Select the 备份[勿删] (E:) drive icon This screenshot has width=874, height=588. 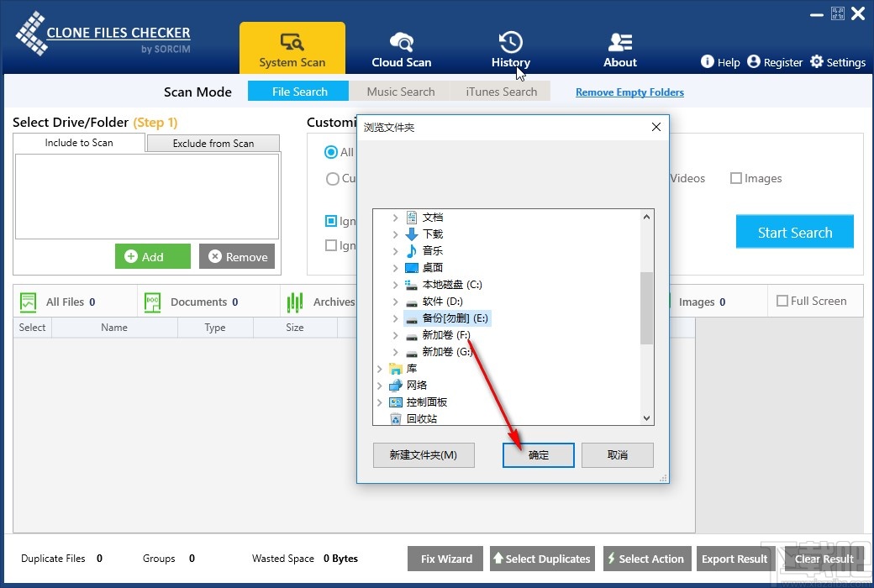[x=411, y=319]
